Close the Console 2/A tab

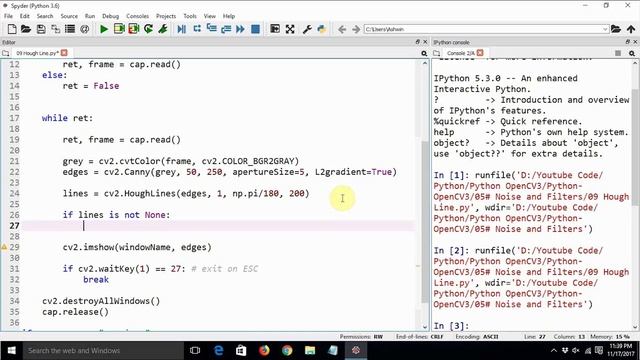pyautogui.click(x=480, y=53)
